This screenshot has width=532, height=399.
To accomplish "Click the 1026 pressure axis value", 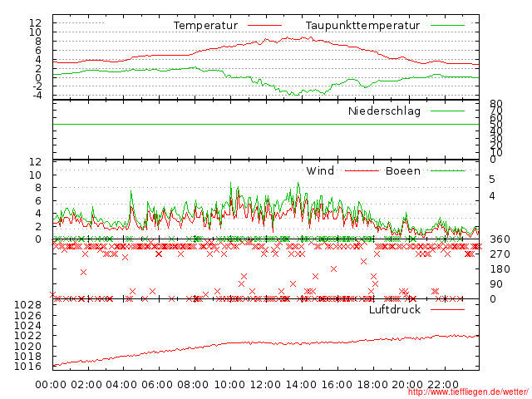I will pyautogui.click(x=27, y=316).
